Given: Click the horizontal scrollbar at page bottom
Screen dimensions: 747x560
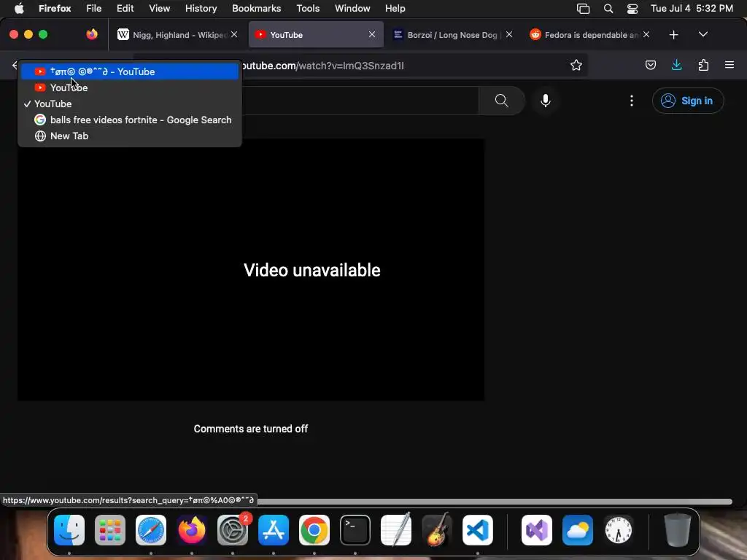Looking at the screenshot, I should (x=494, y=502).
